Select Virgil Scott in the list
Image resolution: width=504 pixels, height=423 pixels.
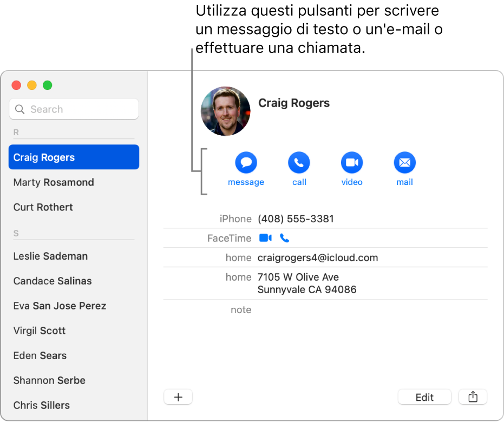pos(74,331)
